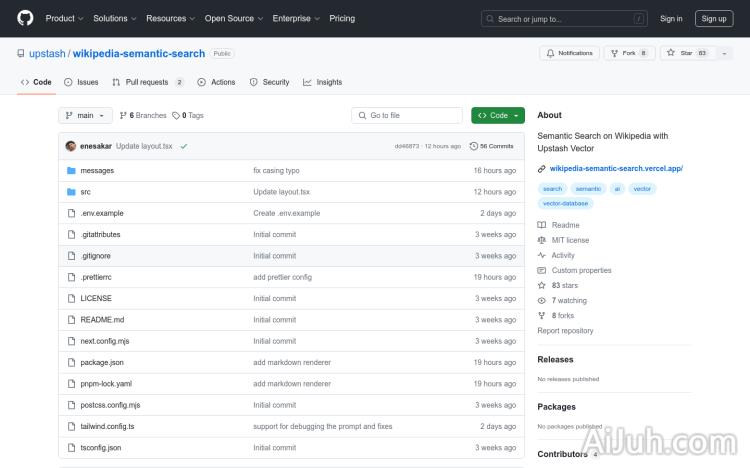Open the upstash owner link
This screenshot has height=468, width=750.
tap(47, 54)
